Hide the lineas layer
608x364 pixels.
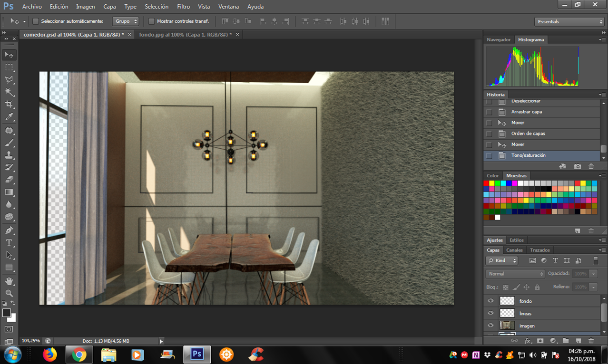(490, 313)
